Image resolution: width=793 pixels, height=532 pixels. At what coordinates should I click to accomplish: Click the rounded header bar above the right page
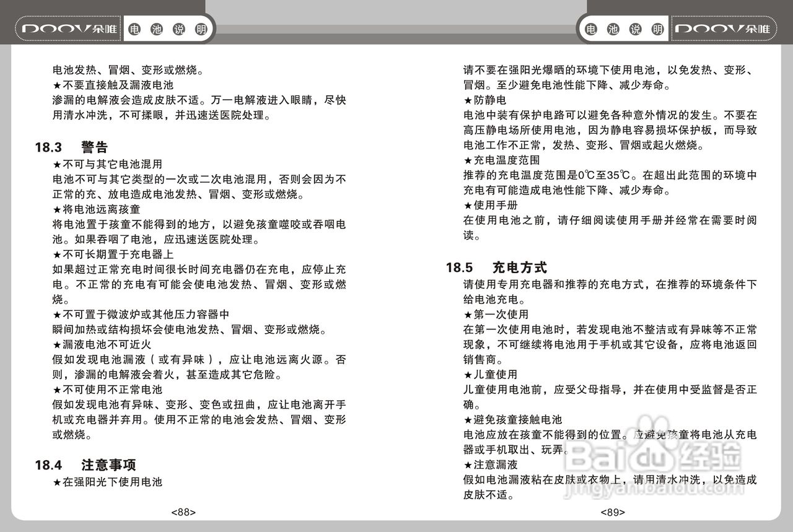(x=677, y=28)
